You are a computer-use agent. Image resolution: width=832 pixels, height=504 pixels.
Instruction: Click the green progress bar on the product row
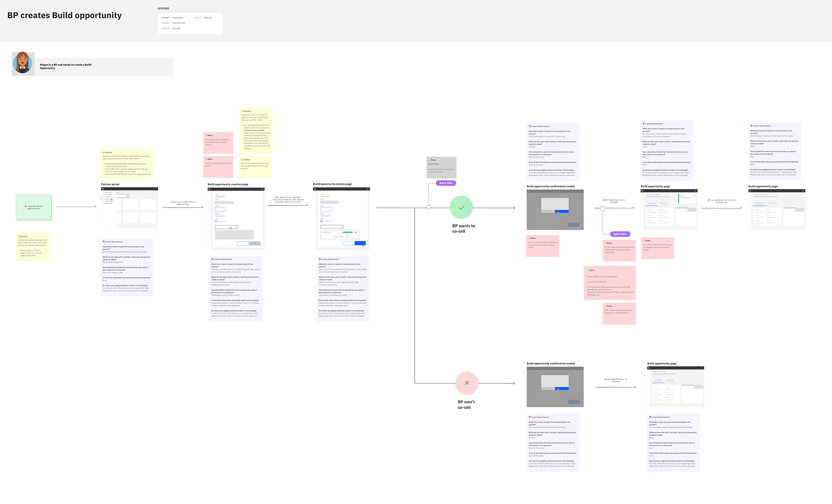(x=348, y=232)
